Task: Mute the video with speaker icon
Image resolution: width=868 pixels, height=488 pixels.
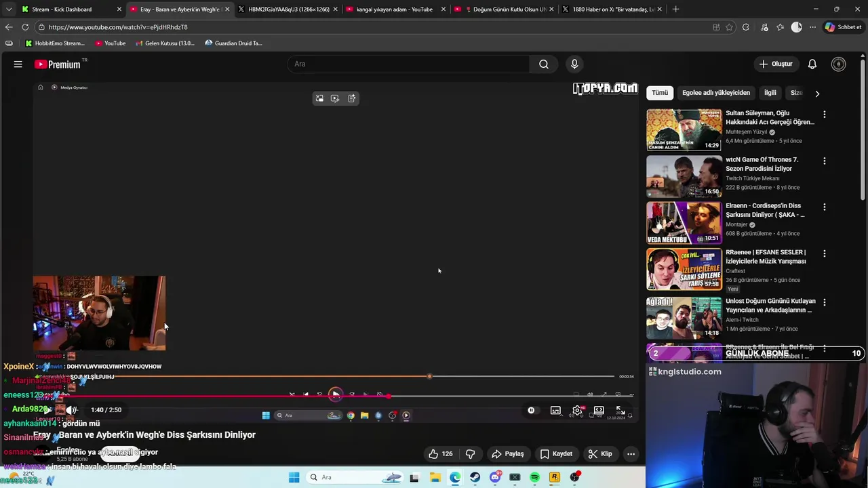Action: (71, 410)
